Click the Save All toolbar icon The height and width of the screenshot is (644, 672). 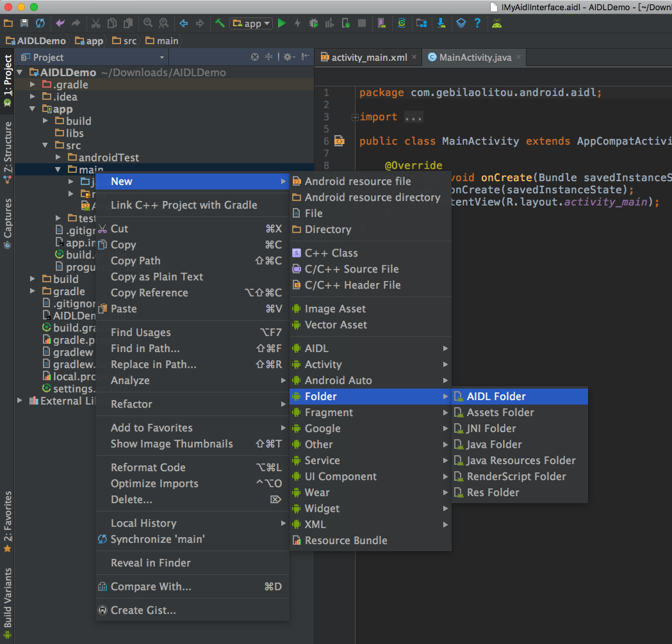click(x=24, y=23)
